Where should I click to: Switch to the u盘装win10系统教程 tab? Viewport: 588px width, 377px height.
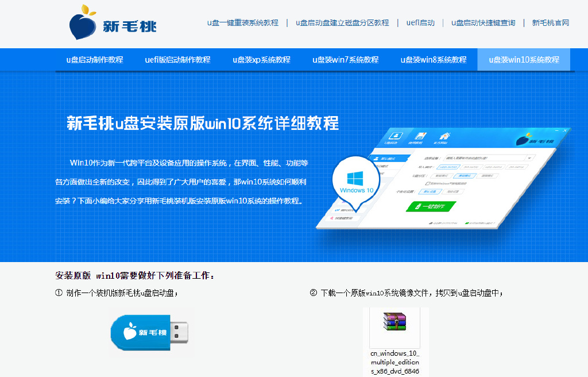tap(523, 59)
